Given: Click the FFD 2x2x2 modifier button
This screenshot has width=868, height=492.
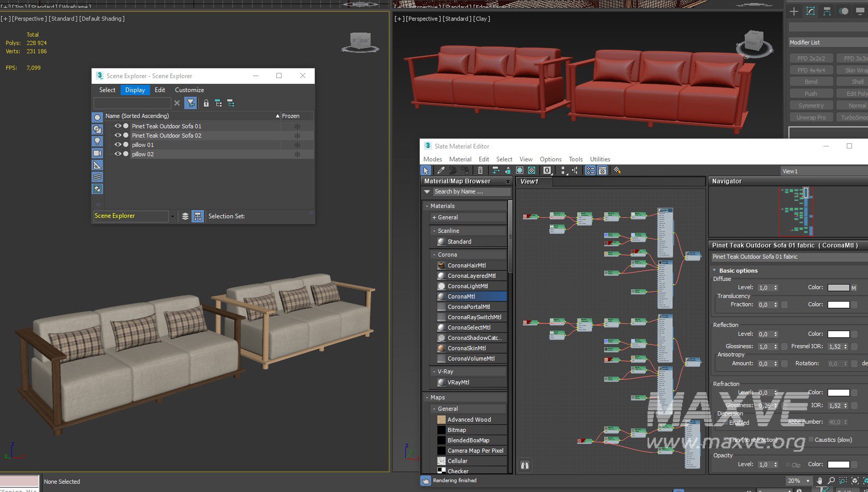Looking at the screenshot, I should coord(811,58).
